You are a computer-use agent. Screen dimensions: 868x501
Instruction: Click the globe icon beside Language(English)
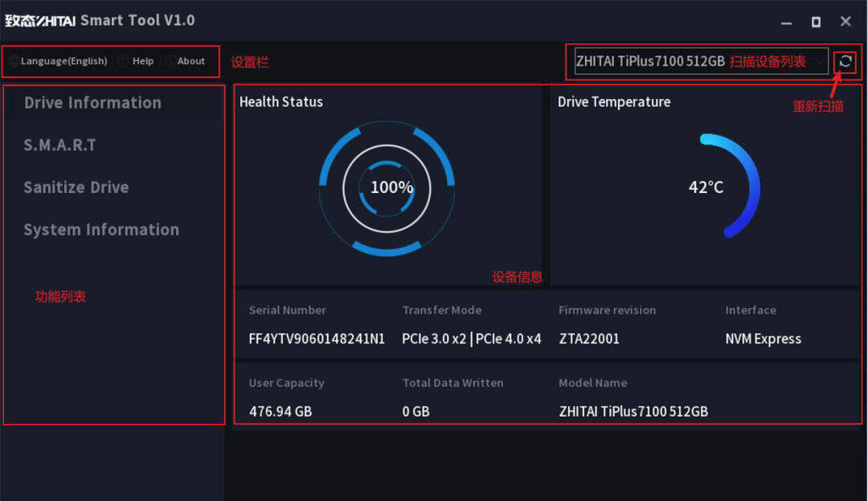(x=14, y=61)
